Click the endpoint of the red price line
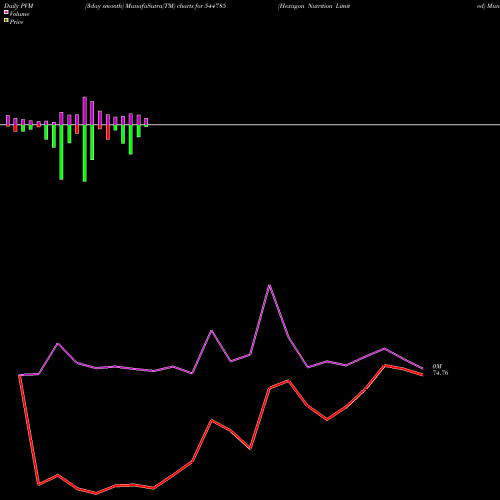This screenshot has width=500, height=500. coord(423,375)
